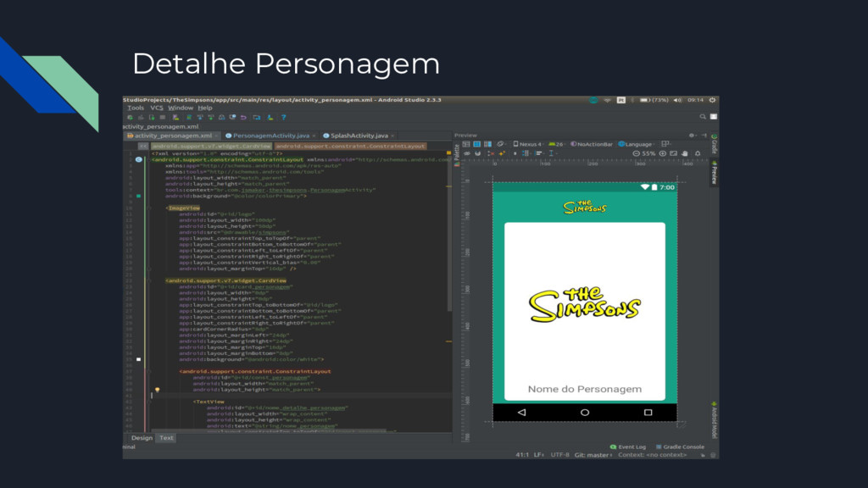868x488 pixels.
Task: Click the search magnifier icon
Action: (703, 117)
